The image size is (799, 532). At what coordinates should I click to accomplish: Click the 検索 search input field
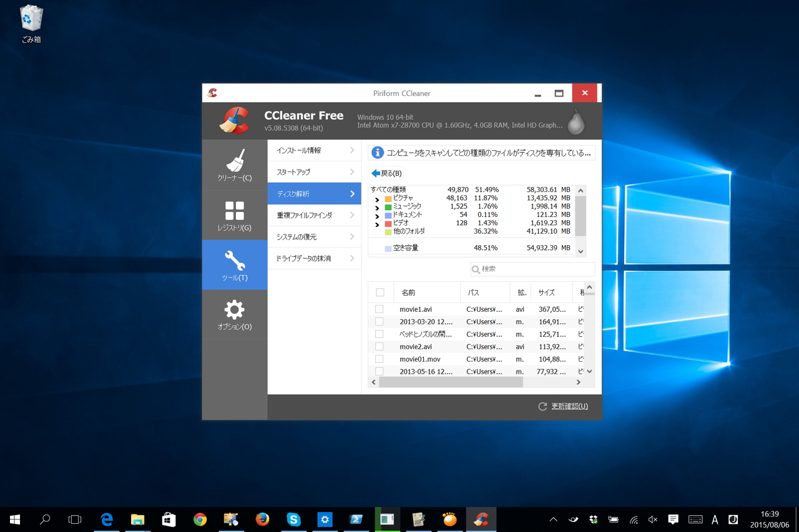(x=532, y=269)
